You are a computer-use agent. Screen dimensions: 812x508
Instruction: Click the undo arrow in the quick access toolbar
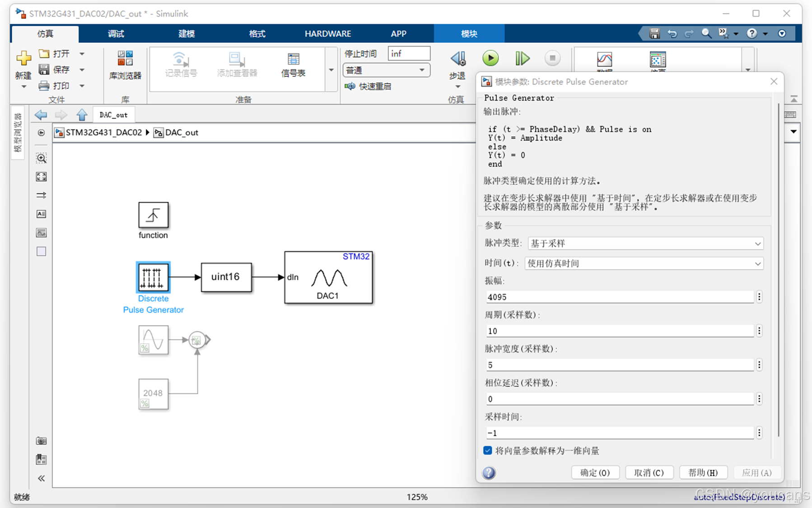pyautogui.click(x=672, y=33)
